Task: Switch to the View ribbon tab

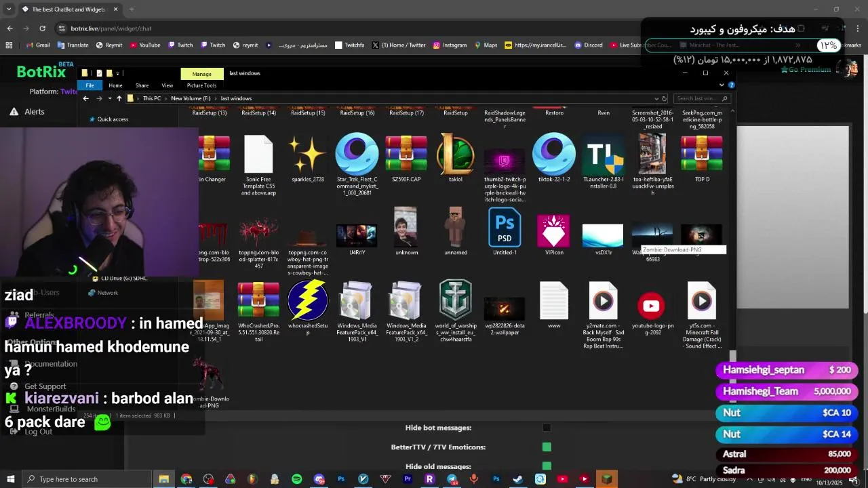Action: pos(167,85)
